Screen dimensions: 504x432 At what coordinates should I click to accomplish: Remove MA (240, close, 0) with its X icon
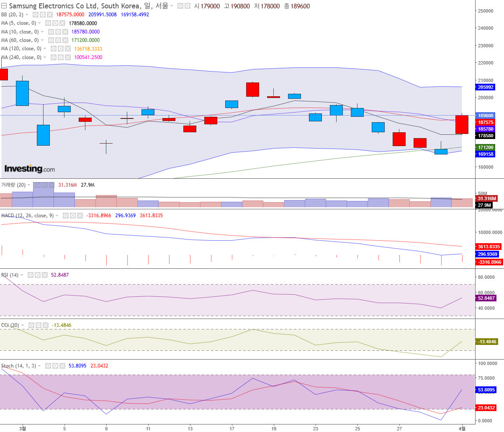(x=67, y=57)
